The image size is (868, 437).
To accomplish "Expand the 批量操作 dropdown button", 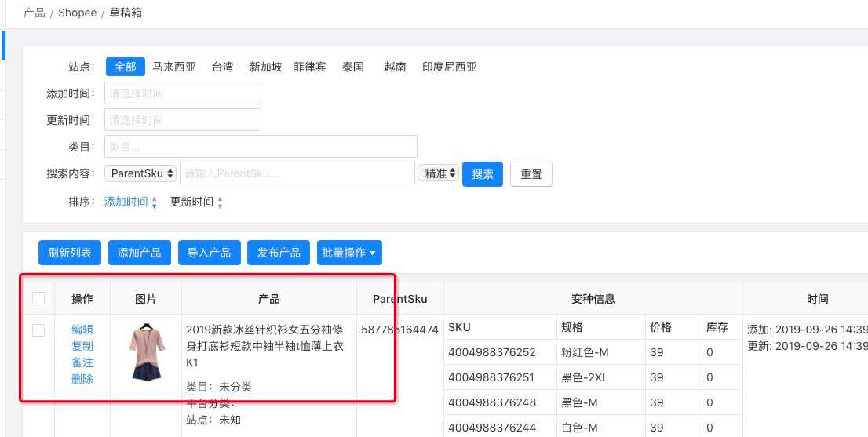I will [349, 253].
